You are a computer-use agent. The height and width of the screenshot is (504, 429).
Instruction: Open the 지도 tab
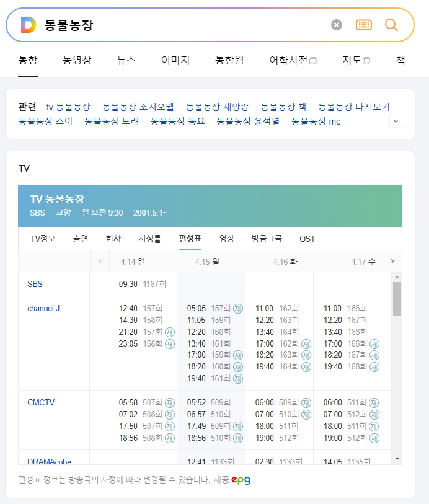(x=356, y=60)
